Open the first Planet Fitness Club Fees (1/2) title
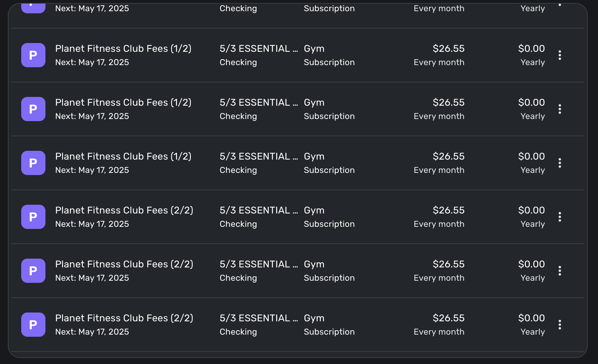Viewport: 598px width, 364px height. pyautogui.click(x=123, y=49)
